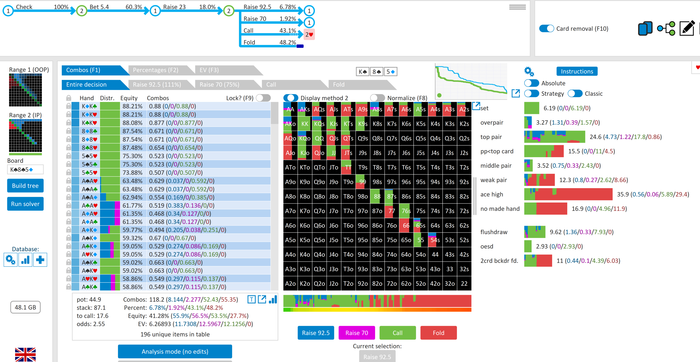Click Database plus icon to add entry
Image resolution: width=700 pixels, height=362 pixels.
[x=40, y=259]
